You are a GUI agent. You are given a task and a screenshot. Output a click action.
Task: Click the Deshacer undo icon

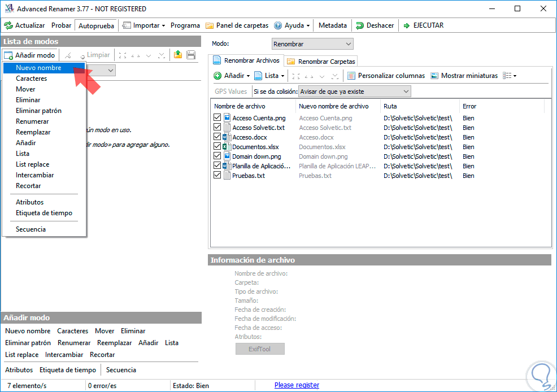[360, 25]
